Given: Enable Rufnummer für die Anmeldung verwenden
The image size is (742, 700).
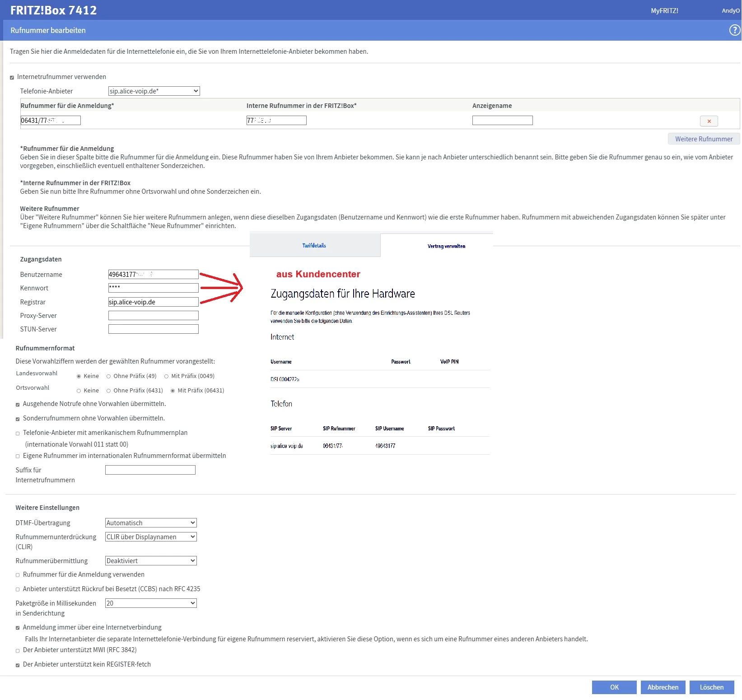Looking at the screenshot, I should (x=18, y=575).
